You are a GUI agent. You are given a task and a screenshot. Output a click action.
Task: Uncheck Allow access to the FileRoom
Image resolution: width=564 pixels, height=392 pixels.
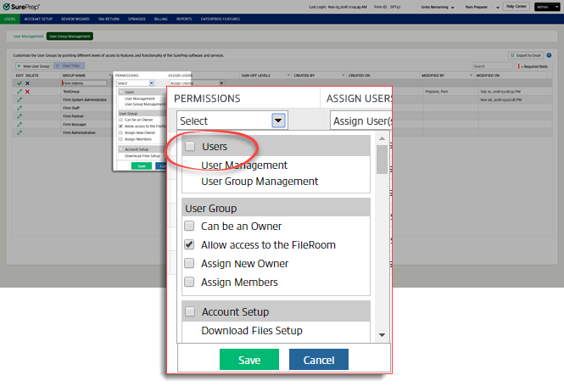[191, 244]
